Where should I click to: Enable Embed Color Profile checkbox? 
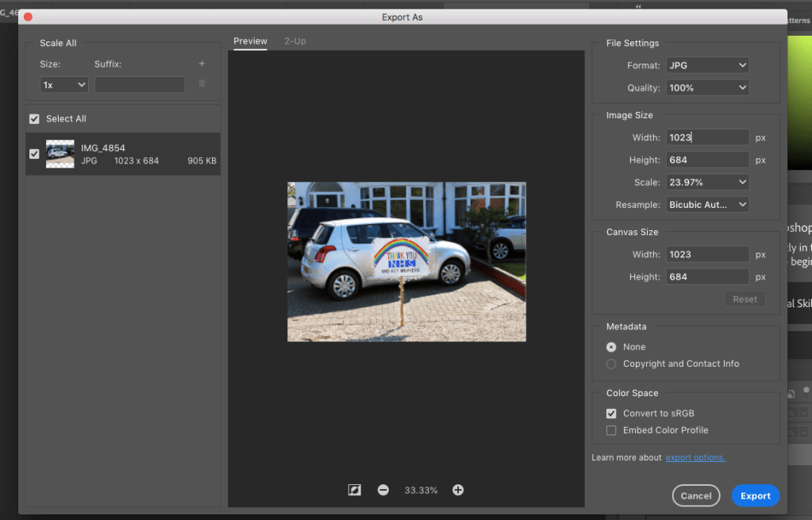pyautogui.click(x=611, y=430)
